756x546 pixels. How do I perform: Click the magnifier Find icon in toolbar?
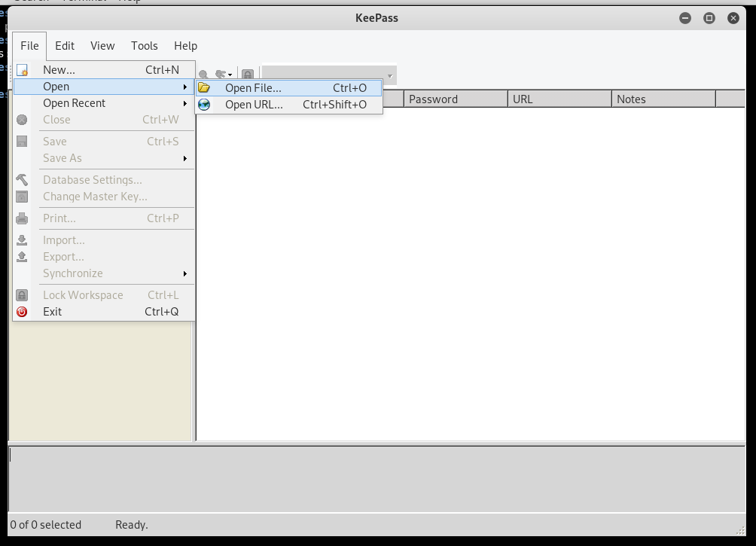[x=203, y=75]
